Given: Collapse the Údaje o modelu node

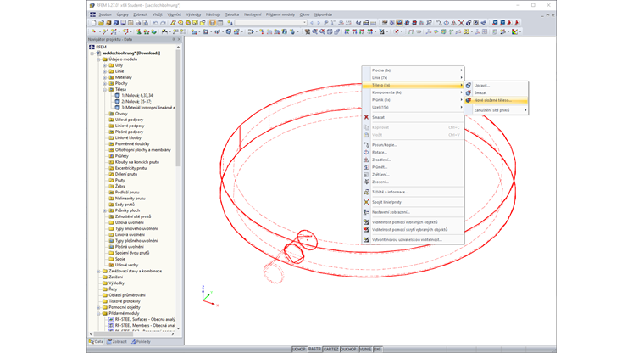Looking at the screenshot, I should click(98, 59).
